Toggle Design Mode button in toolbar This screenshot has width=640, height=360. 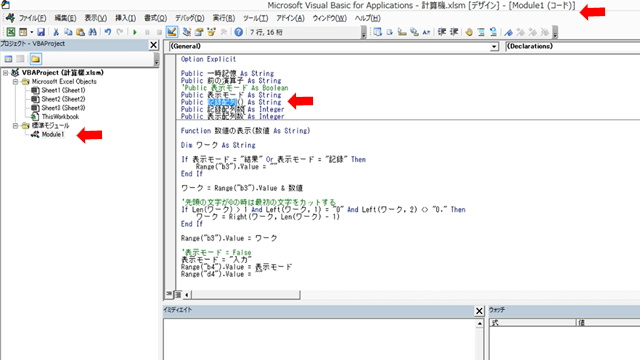(172, 32)
